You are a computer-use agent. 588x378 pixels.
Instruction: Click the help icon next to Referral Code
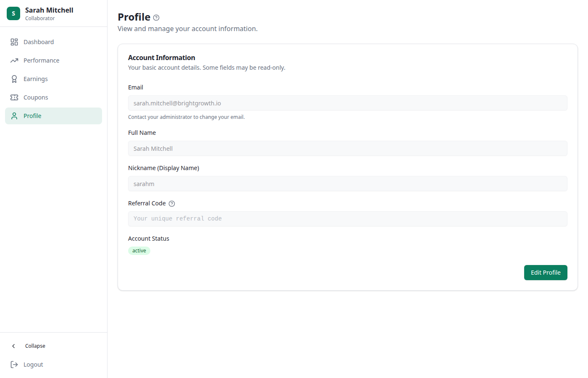[171, 203]
